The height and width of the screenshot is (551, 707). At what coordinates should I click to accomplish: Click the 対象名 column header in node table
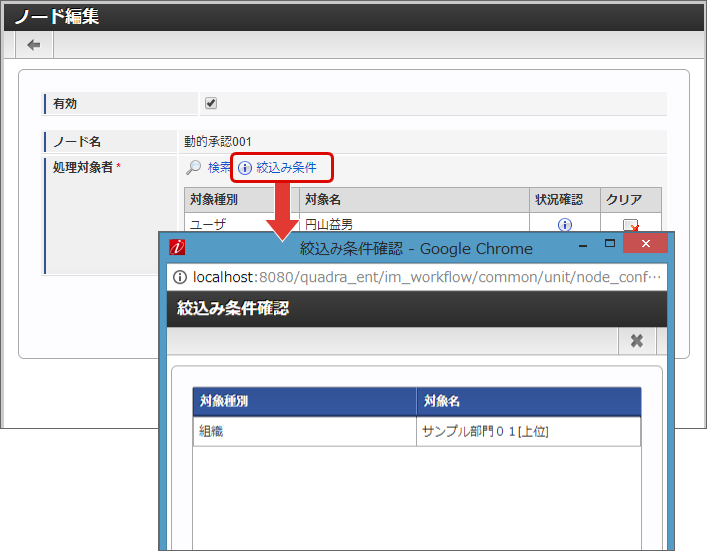(x=414, y=200)
